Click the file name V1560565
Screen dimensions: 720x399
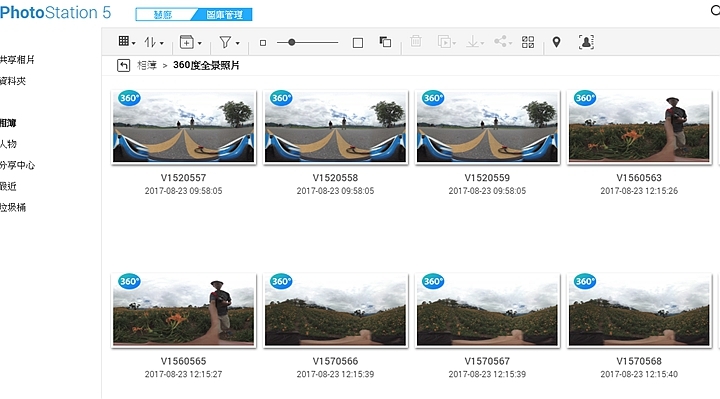coord(184,361)
